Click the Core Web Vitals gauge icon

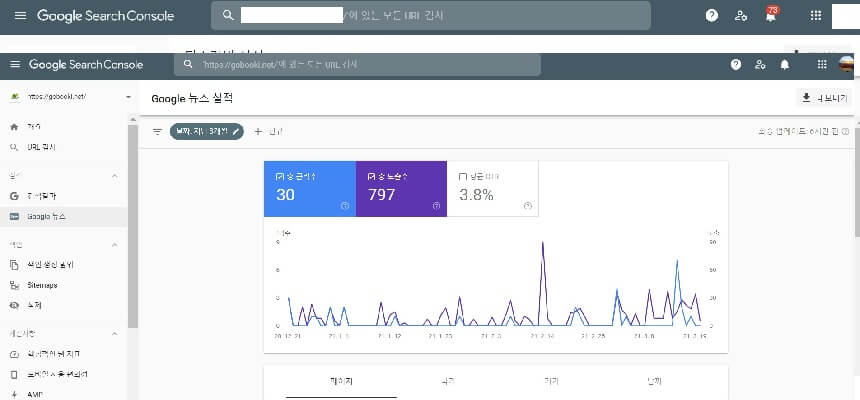coord(14,354)
